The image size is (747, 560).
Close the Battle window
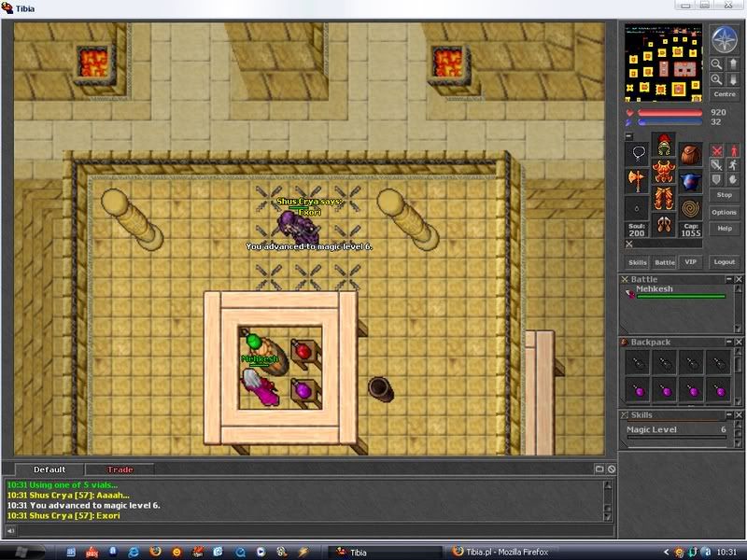click(x=739, y=279)
